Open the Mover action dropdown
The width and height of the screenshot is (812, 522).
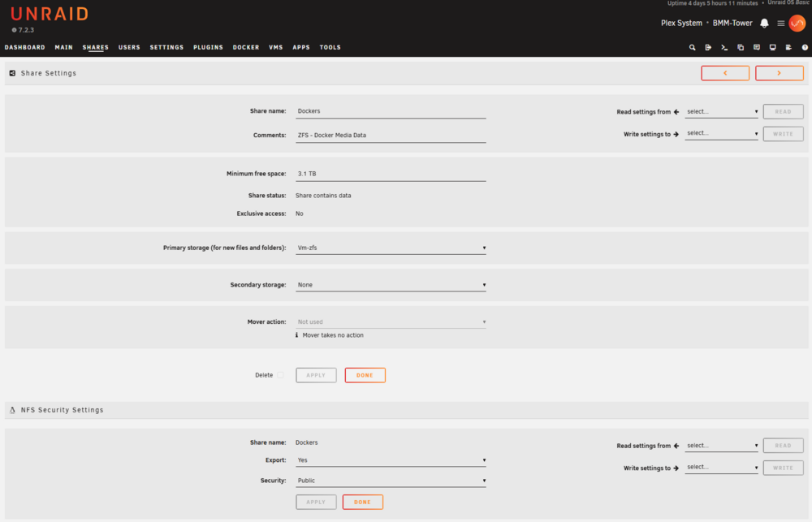(391, 322)
